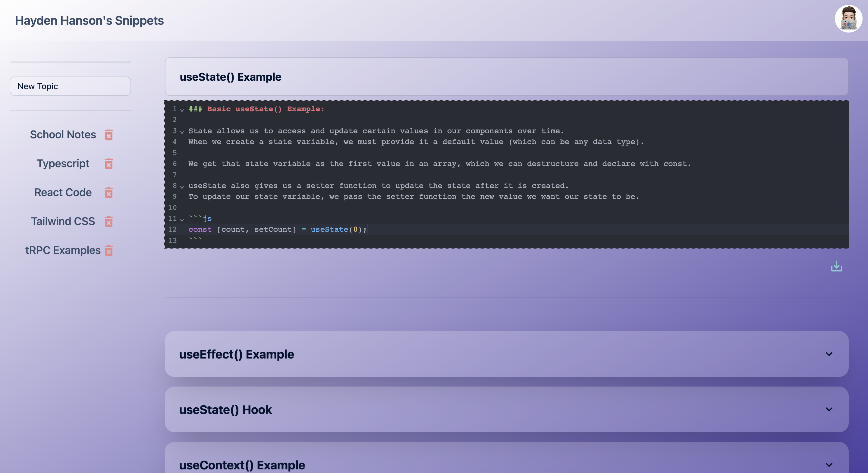Toggle collapse on useEffect() Example

click(x=830, y=354)
